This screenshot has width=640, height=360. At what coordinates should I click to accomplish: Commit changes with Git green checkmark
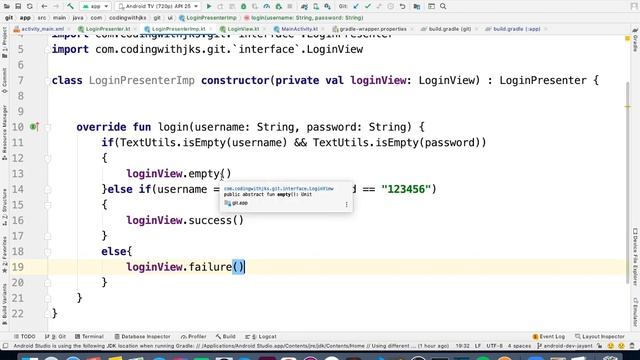pos(368,7)
